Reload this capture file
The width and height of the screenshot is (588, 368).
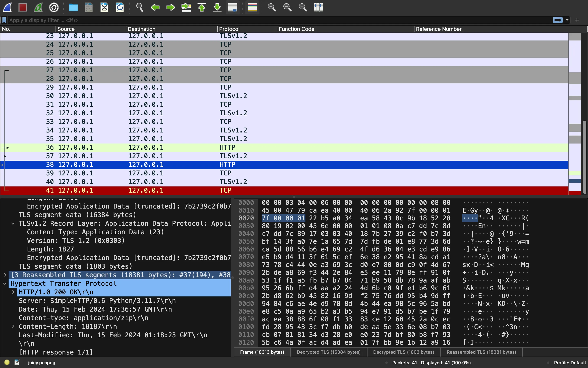point(120,7)
